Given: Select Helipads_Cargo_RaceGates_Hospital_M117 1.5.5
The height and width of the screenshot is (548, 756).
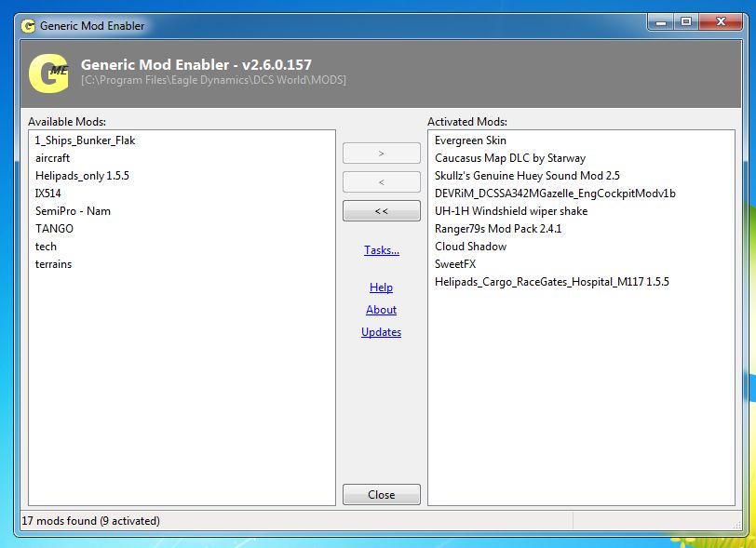Looking at the screenshot, I should pyautogui.click(x=551, y=282).
